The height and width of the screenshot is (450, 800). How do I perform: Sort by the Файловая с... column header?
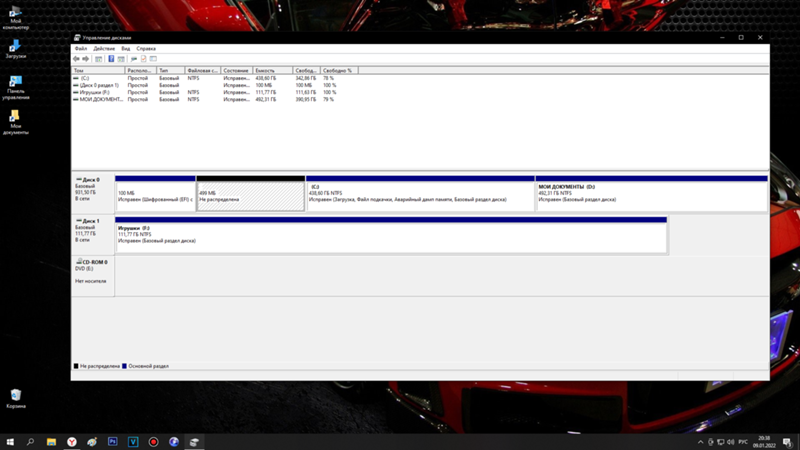point(203,70)
